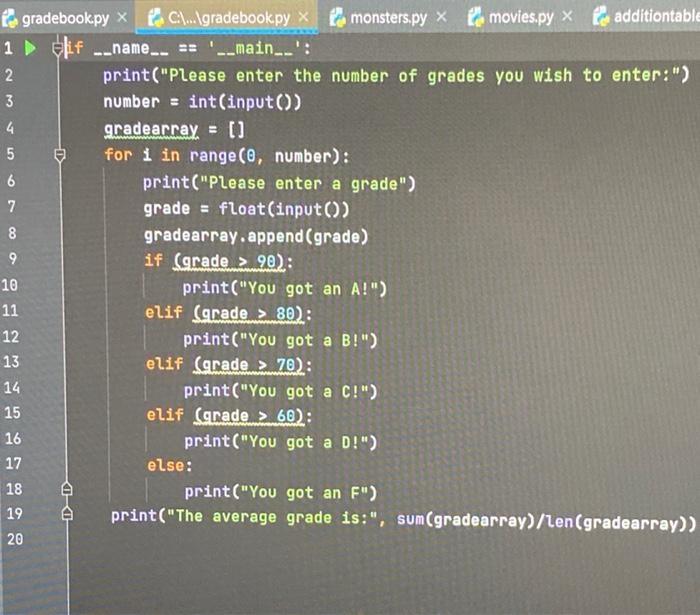This screenshot has height=615, width=700.
Task: Click the underlined (grade > 80) condition
Action: tap(248, 313)
